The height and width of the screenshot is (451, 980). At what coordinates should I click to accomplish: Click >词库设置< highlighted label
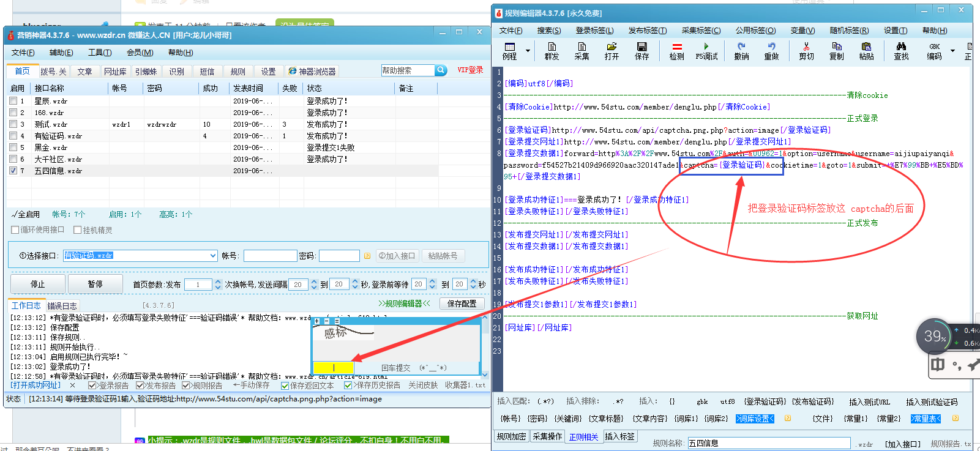pyautogui.click(x=755, y=419)
